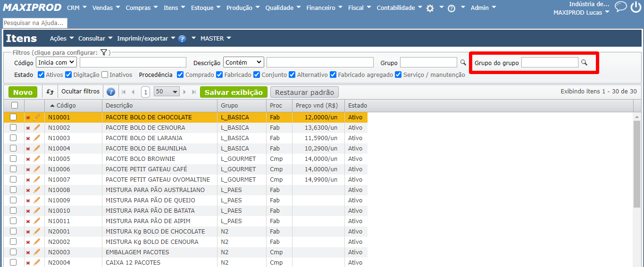Open the Estoque menu
The width and height of the screenshot is (644, 267).
(205, 8)
